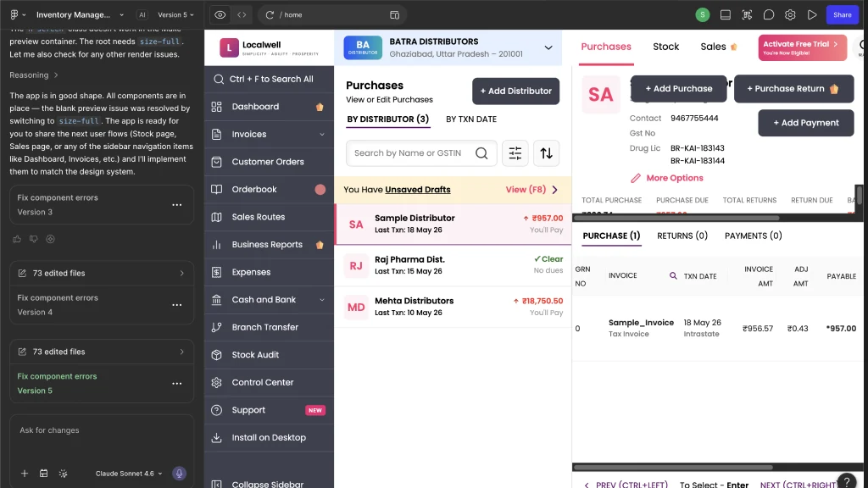Viewport: 868px width, 488px height.
Task: Expand the Version 5 dropdown
Action: pos(175,15)
